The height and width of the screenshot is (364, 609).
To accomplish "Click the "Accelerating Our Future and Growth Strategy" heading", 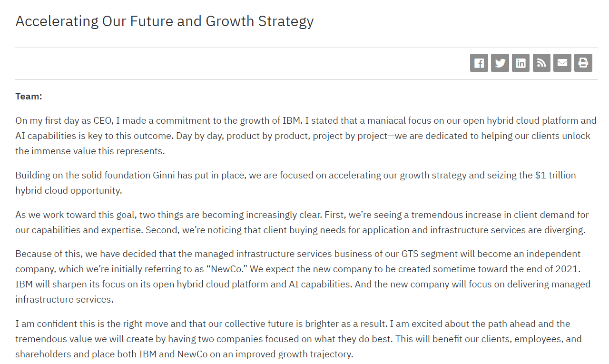I will point(165,21).
